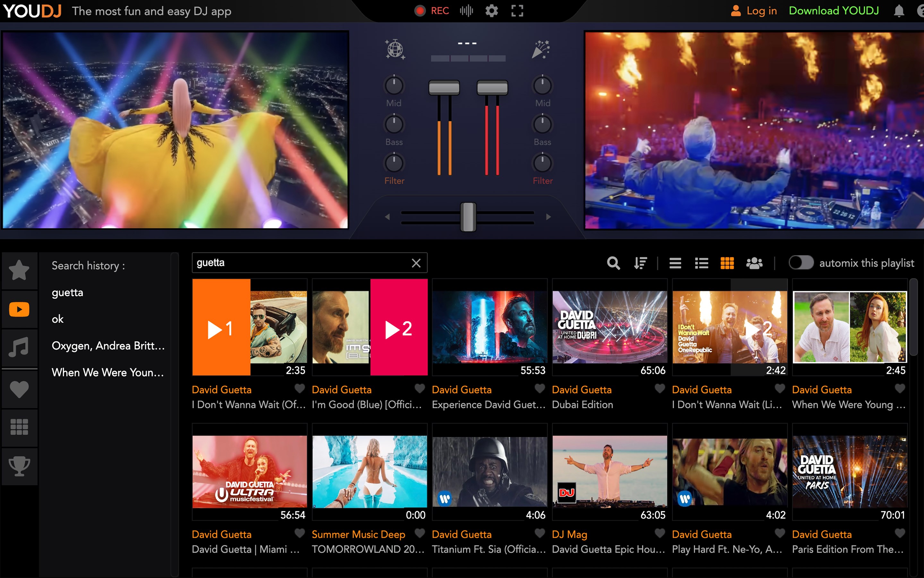924x578 pixels.
Task: Click the magnifier search icon
Action: 613,263
